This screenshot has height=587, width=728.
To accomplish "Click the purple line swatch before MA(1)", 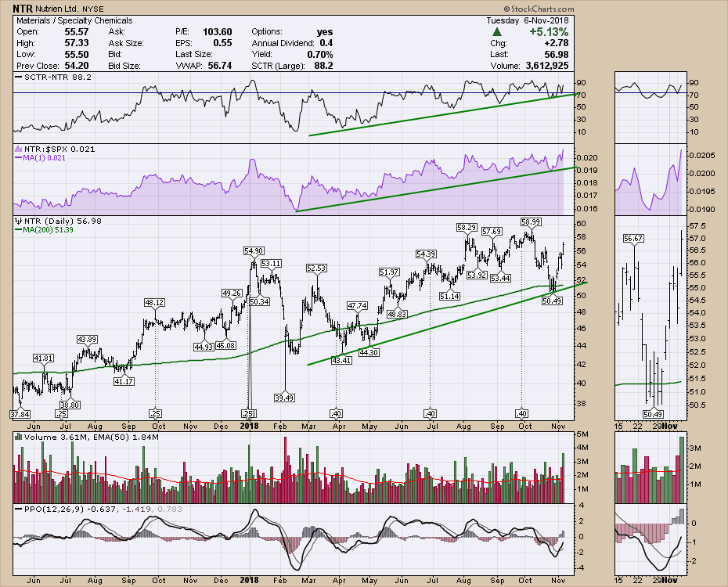I will [19, 158].
